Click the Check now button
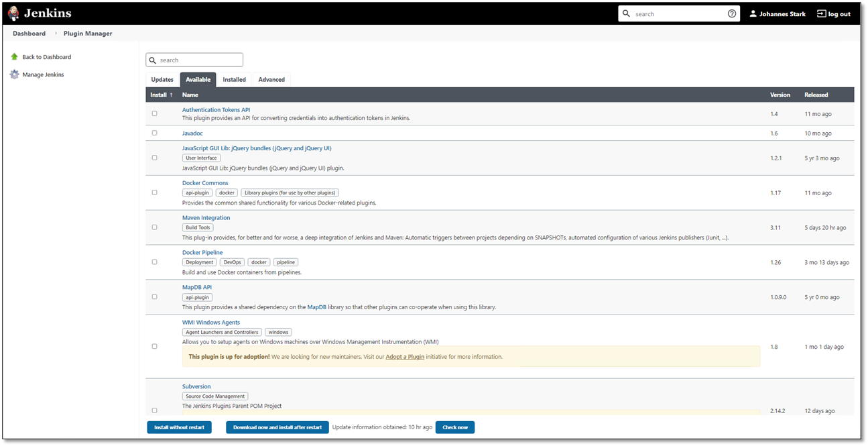The width and height of the screenshot is (868, 446). point(455,427)
